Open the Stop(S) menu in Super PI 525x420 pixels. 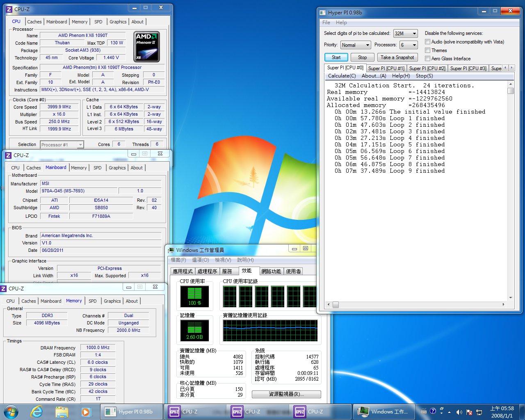click(x=424, y=76)
